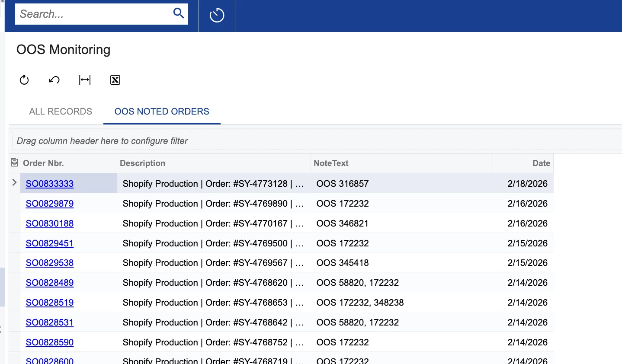Open the column configurator icon in grid header
This screenshot has width=622, height=364.
click(x=14, y=163)
